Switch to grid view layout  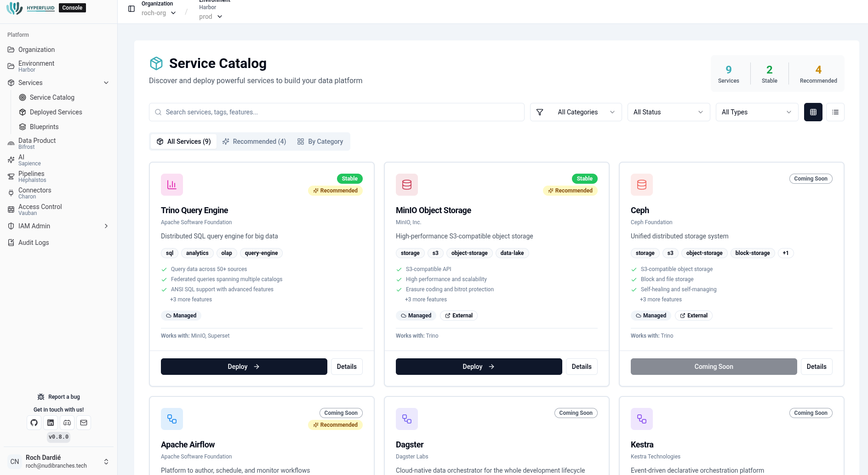813,112
